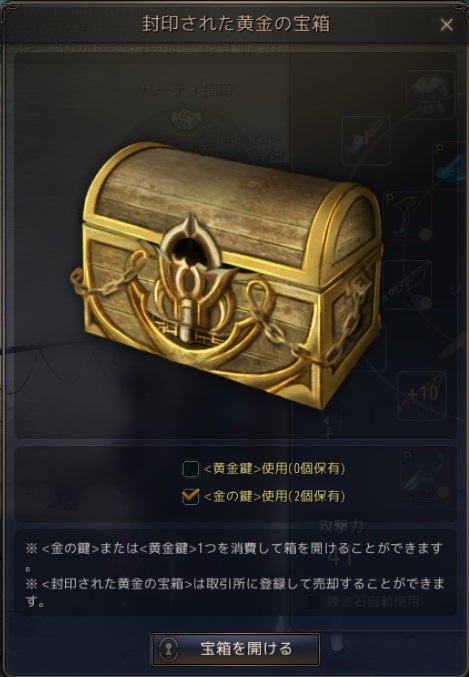Uncheck the <金の鍵>使用 checkbox
469x677 pixels.
coord(190,497)
